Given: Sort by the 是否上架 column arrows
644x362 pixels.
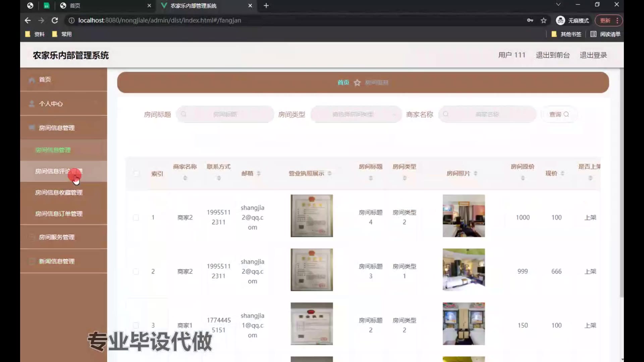Looking at the screenshot, I should (590, 178).
